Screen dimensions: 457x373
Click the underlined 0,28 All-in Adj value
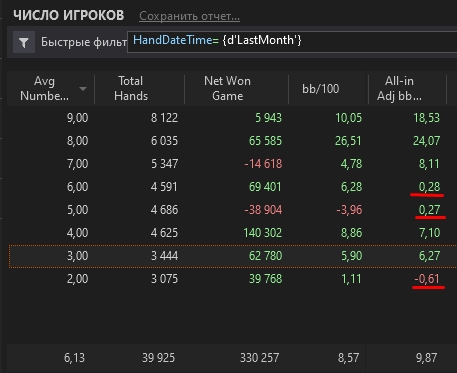click(429, 187)
